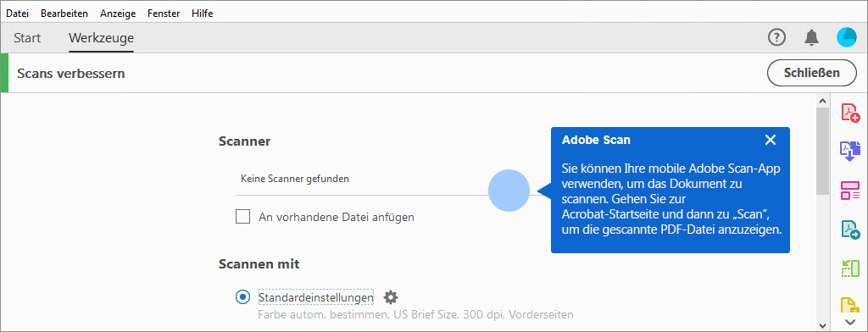Open the Combine Files tool icon
This screenshot has width=868, height=332.
pyautogui.click(x=850, y=151)
